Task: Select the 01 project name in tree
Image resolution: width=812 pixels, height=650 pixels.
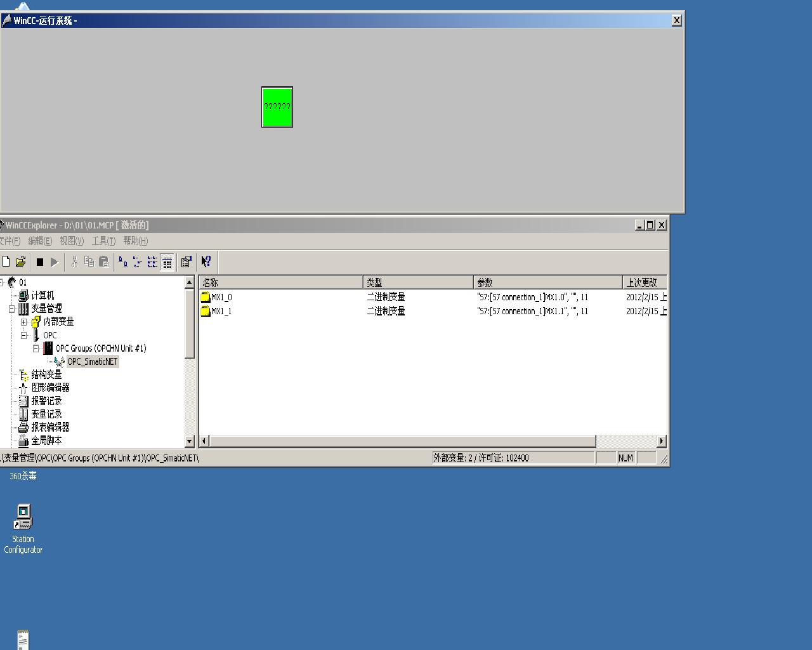Action: click(x=23, y=282)
